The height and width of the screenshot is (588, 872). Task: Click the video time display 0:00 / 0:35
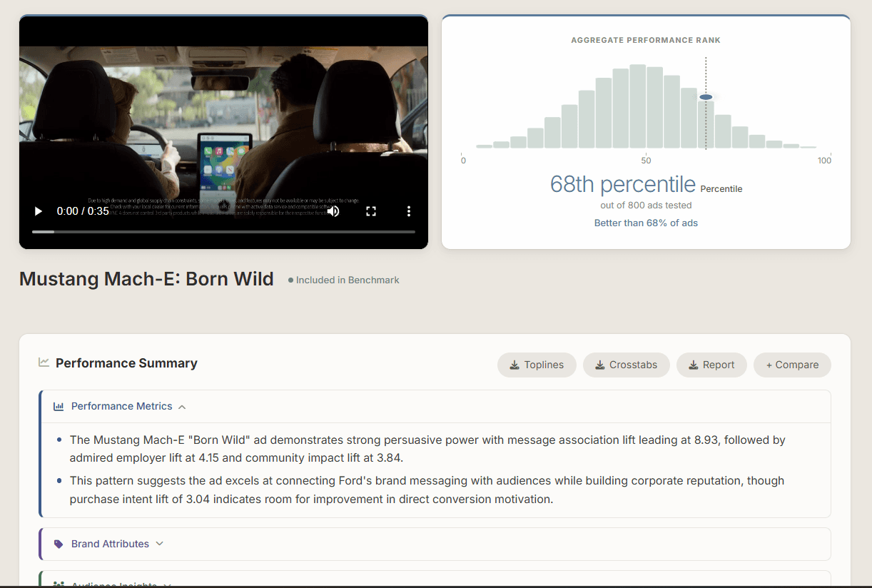tap(83, 211)
